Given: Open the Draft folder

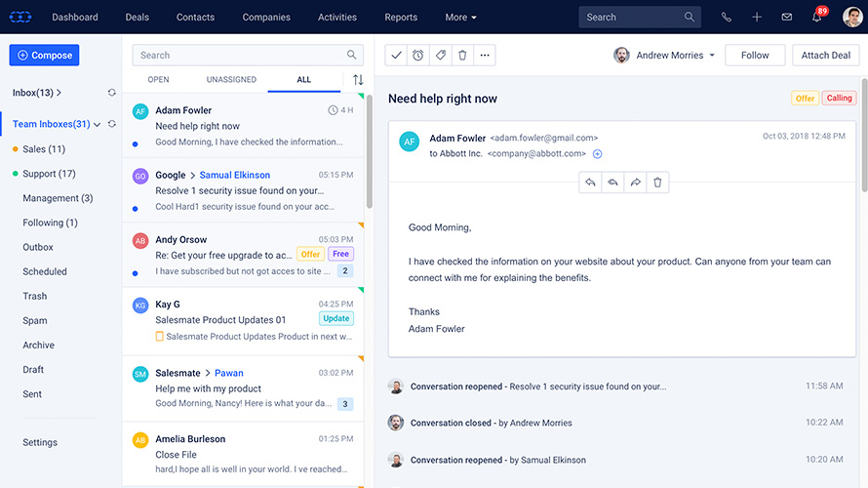Looking at the screenshot, I should click(x=32, y=370).
